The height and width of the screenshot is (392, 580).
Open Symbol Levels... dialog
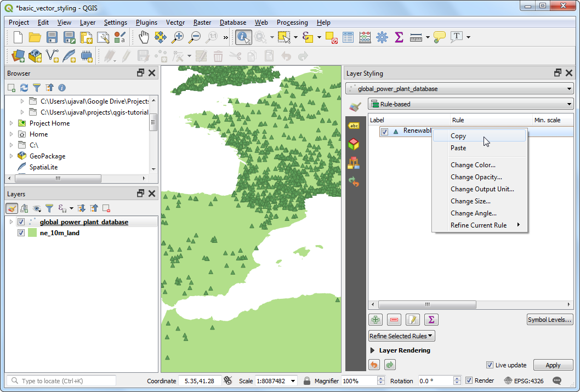[x=549, y=320]
